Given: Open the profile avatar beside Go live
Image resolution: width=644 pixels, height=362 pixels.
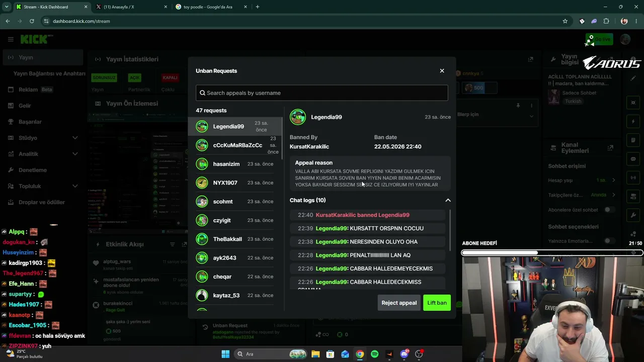Looking at the screenshot, I should click(625, 39).
